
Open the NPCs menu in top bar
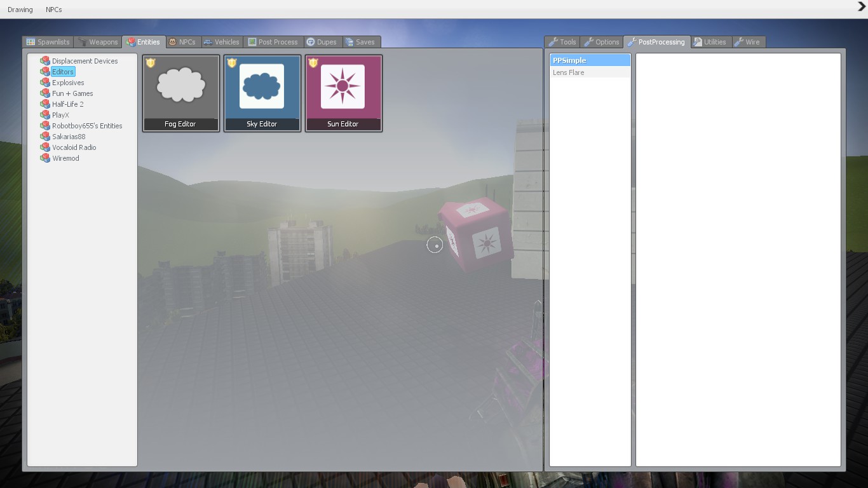click(54, 10)
